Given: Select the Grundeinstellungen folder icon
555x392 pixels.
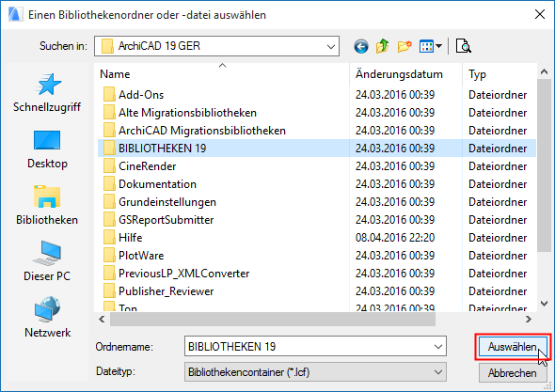Looking at the screenshot, I should [109, 202].
